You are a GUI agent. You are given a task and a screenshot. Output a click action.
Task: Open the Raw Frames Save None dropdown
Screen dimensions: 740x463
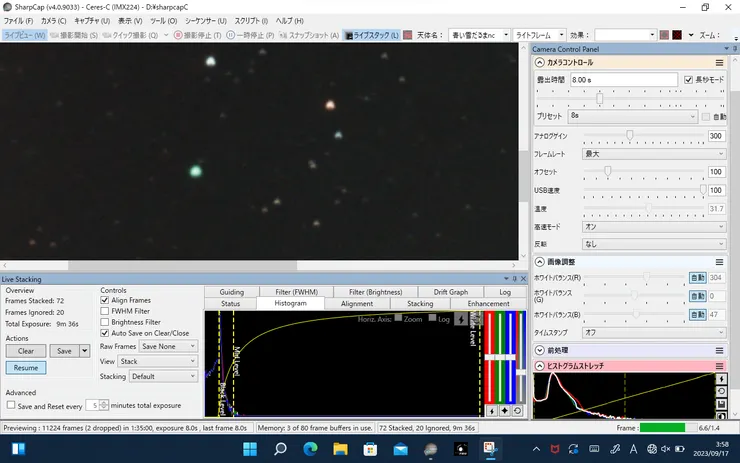click(x=168, y=346)
